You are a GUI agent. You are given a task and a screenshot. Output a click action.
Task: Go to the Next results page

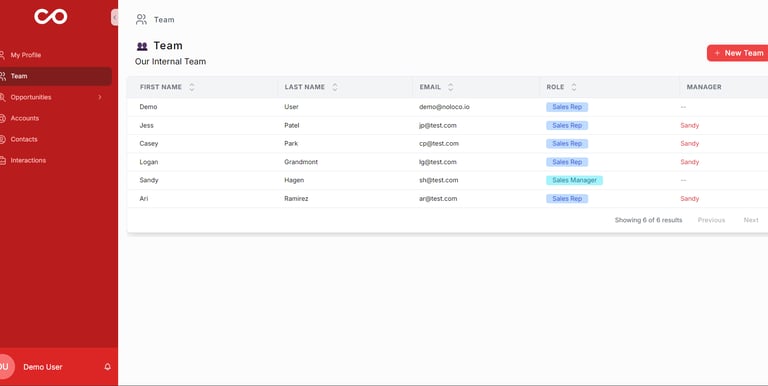coord(751,220)
